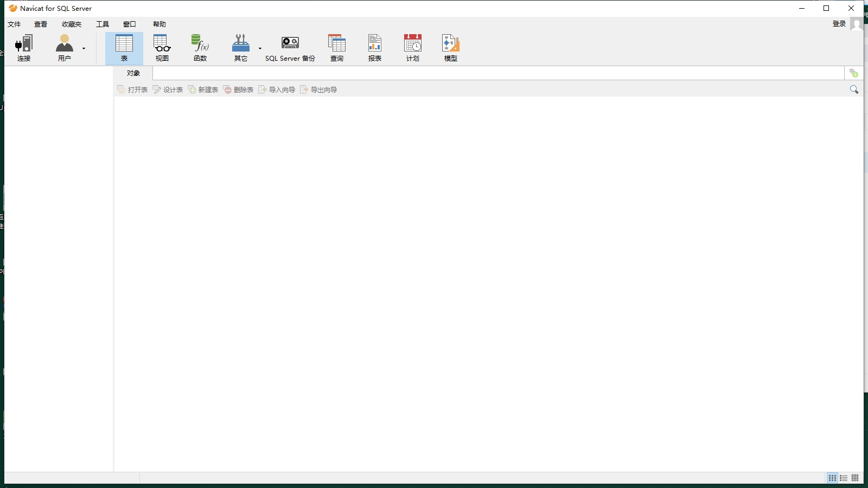
Task: Open the User (用户) toolbar icon
Action: coord(65,48)
